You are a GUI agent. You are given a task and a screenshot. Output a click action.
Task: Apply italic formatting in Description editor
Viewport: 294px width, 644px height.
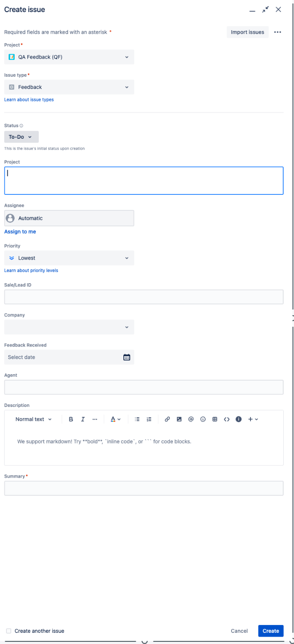(x=83, y=419)
